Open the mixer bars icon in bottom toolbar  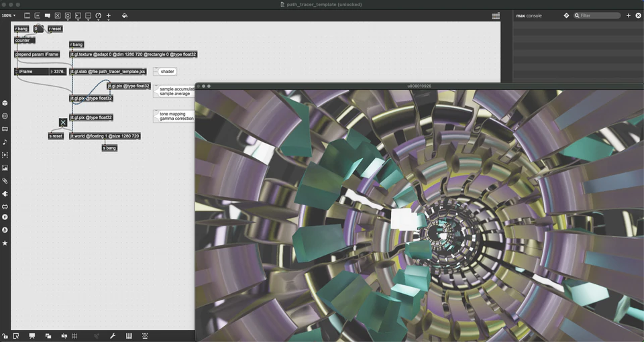(x=129, y=336)
